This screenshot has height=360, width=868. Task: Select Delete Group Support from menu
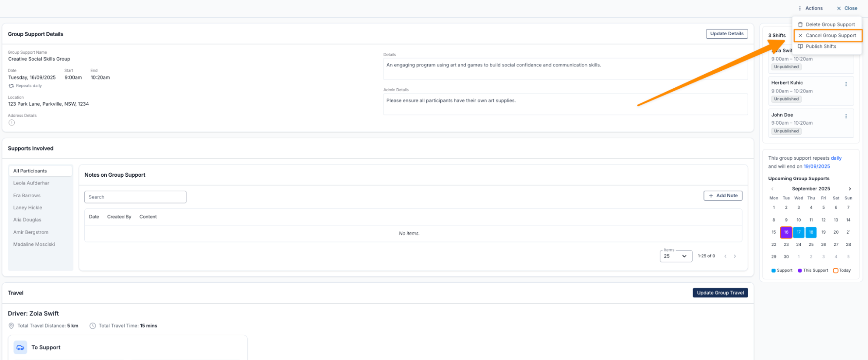pos(829,25)
